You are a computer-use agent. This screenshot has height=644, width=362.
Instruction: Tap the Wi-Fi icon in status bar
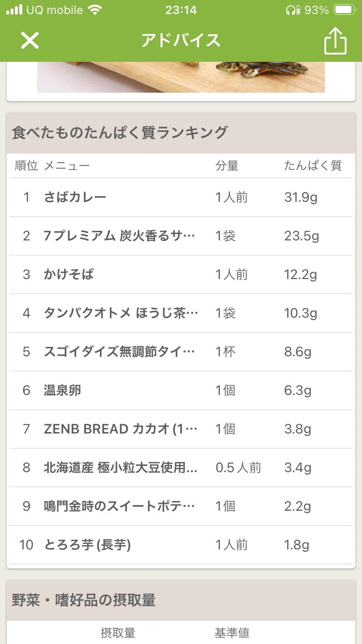tap(96, 10)
